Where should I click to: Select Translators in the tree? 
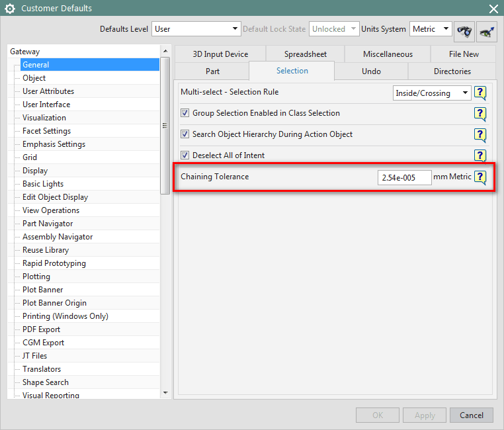click(x=42, y=369)
